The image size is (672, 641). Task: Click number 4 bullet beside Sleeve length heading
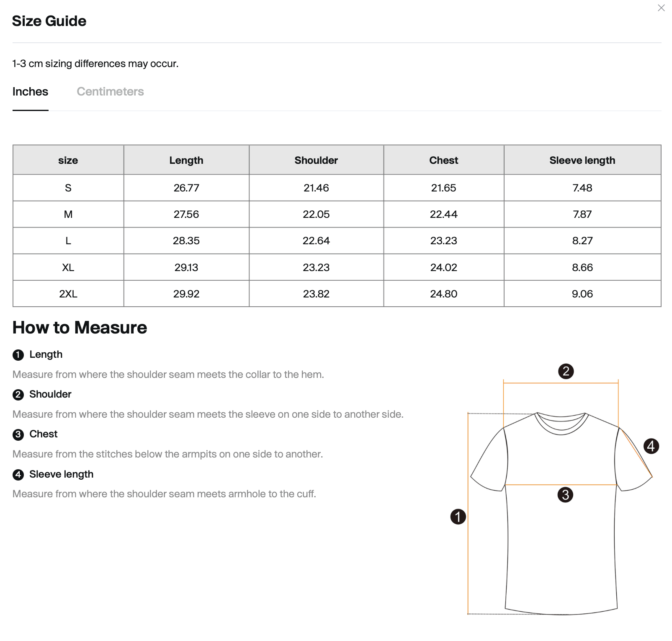pyautogui.click(x=18, y=475)
